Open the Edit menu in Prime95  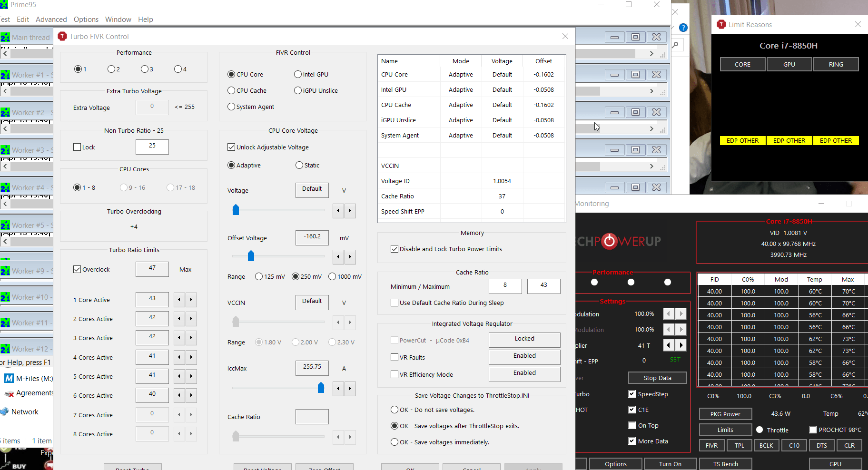pos(23,20)
